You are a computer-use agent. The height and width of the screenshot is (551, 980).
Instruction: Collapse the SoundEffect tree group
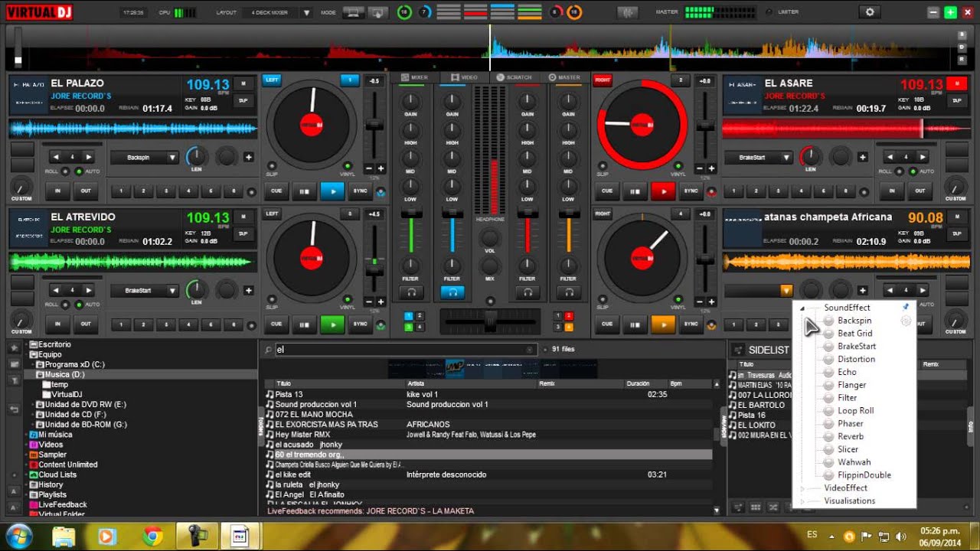coord(802,308)
